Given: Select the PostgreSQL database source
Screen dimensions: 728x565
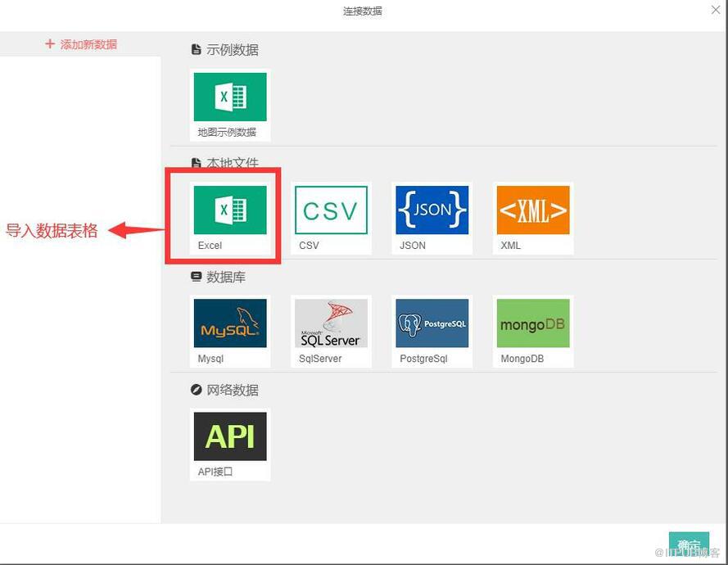Looking at the screenshot, I should (x=432, y=332).
